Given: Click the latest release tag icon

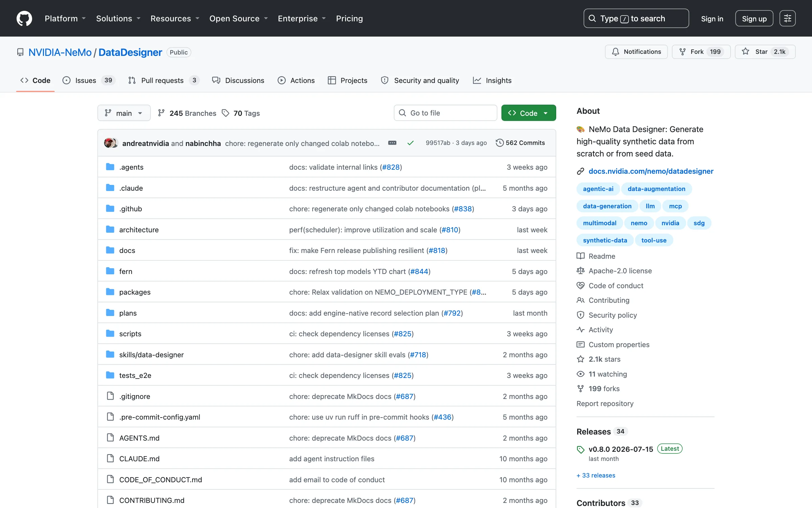Looking at the screenshot, I should coord(581,449).
